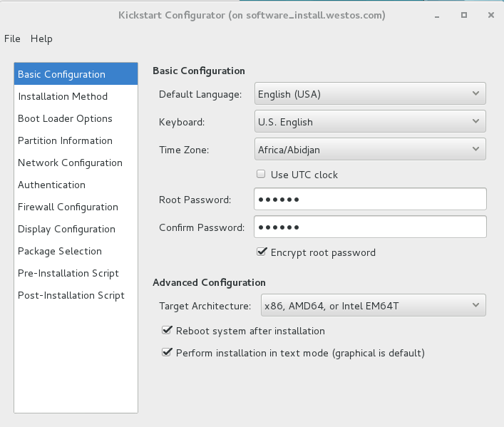Open the File menu

click(12, 38)
